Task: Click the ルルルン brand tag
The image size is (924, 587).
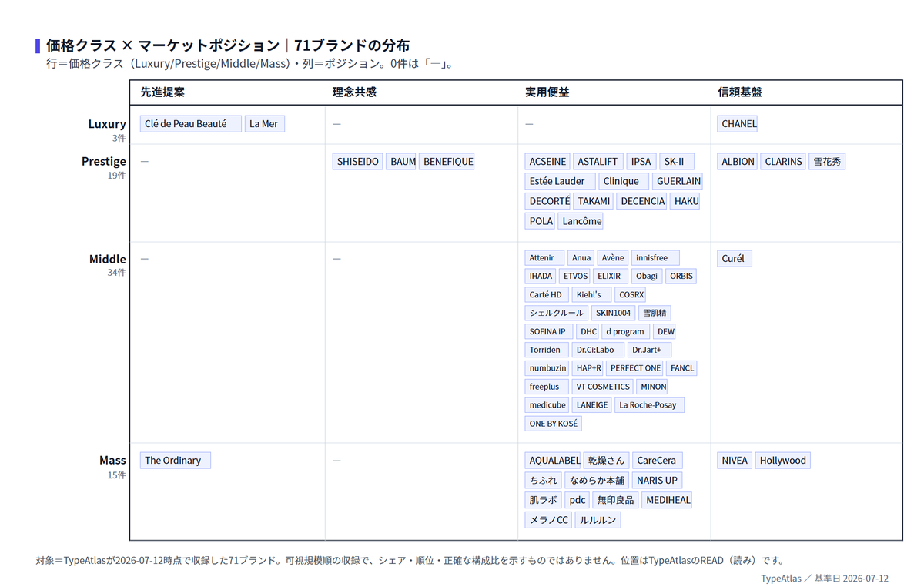Action: pyautogui.click(x=598, y=520)
